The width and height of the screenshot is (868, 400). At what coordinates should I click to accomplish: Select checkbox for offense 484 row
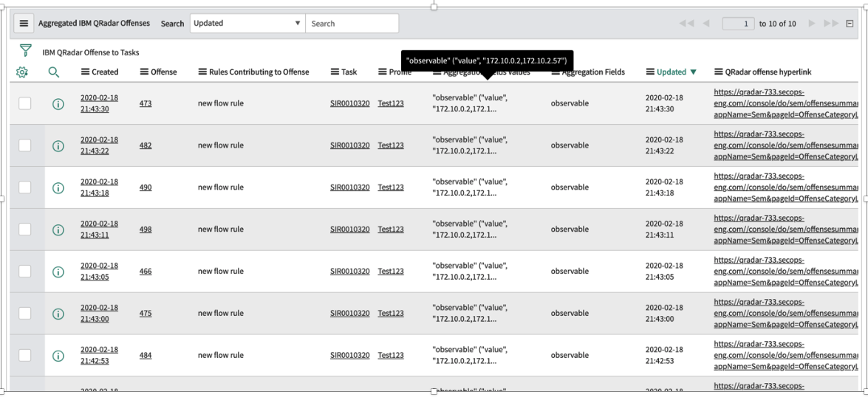pos(25,356)
